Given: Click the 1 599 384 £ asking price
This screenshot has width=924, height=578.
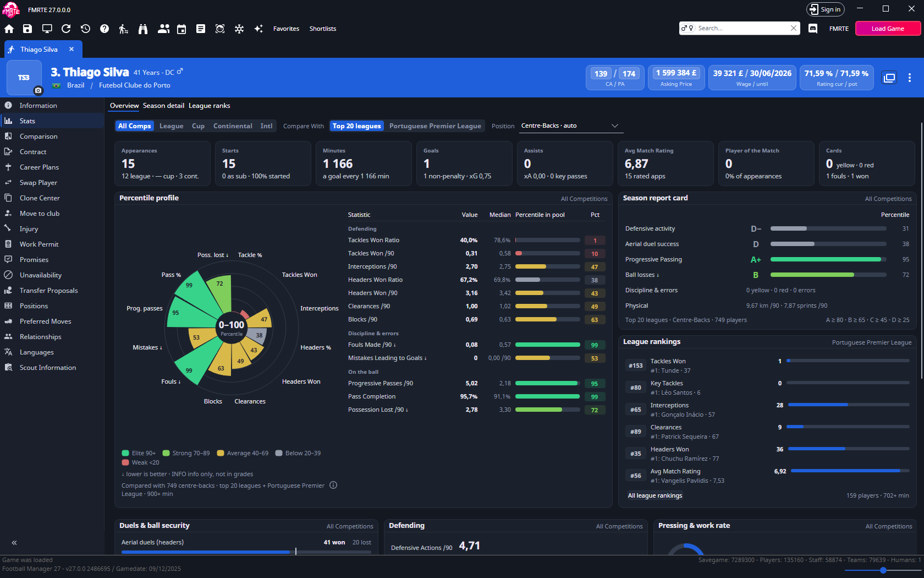Looking at the screenshot, I should coord(676,73).
